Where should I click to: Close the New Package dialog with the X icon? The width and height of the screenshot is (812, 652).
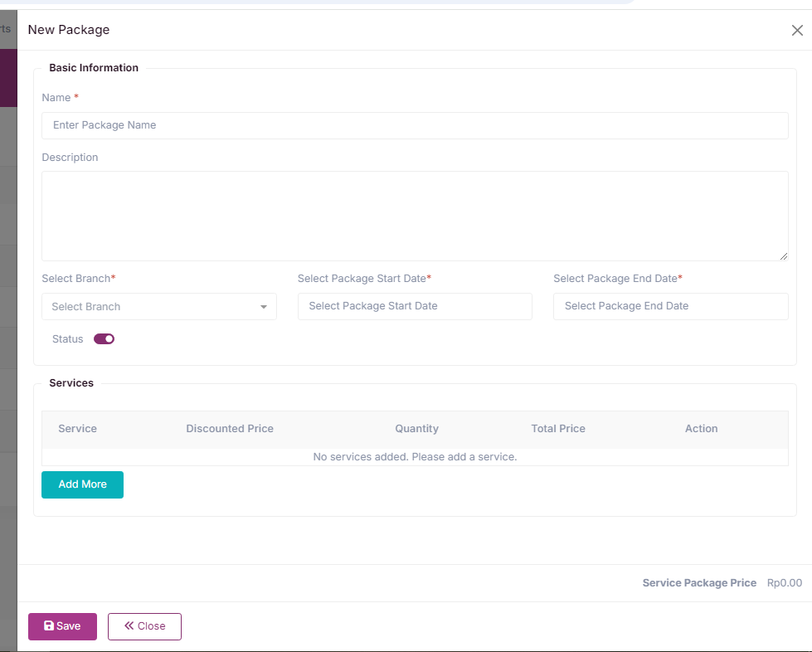797,31
